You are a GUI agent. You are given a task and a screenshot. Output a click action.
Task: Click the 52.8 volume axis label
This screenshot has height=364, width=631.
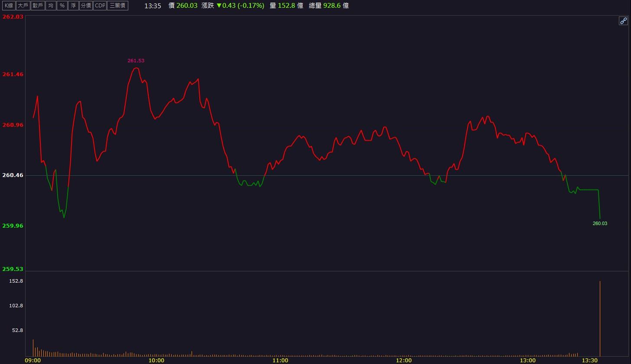17,330
